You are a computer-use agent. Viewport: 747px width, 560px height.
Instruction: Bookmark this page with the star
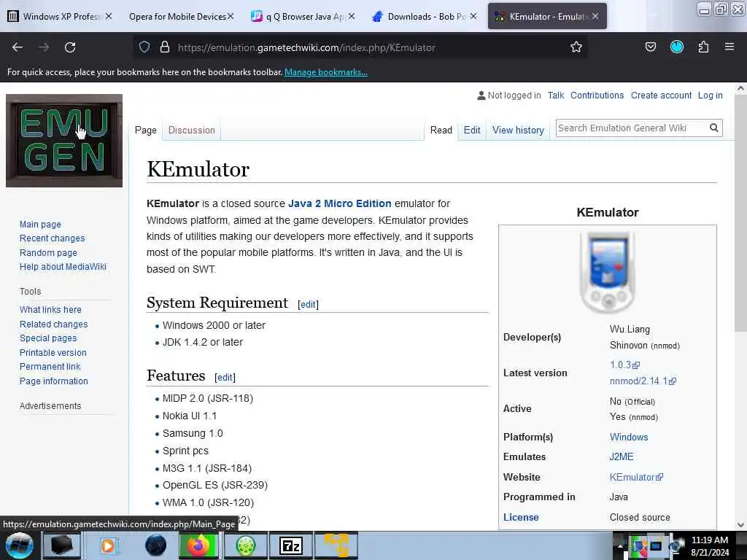576,47
